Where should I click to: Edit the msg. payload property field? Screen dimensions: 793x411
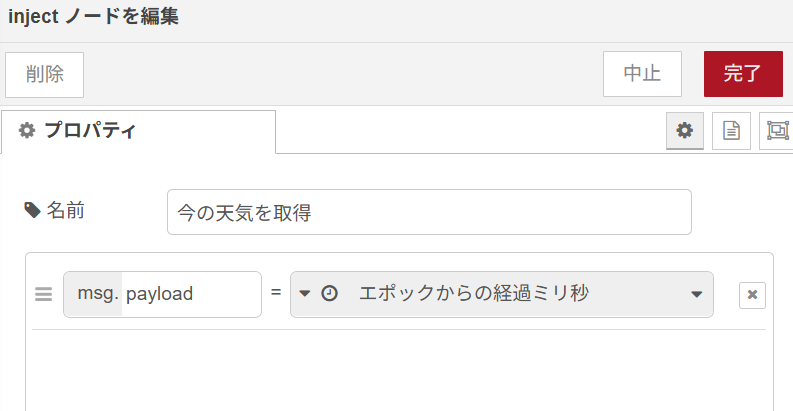pos(191,294)
